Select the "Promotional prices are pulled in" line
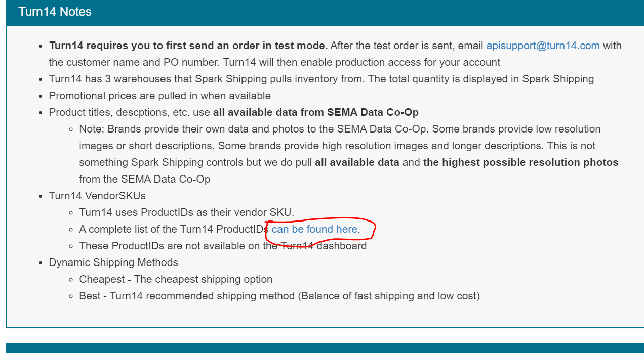Screen dimensions: 644x353 [x=159, y=96]
